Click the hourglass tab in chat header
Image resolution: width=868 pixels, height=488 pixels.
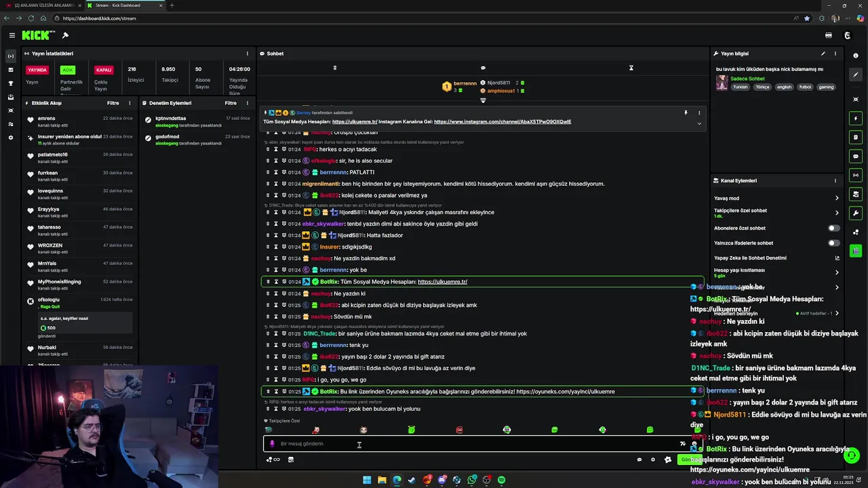pyautogui.click(x=631, y=68)
